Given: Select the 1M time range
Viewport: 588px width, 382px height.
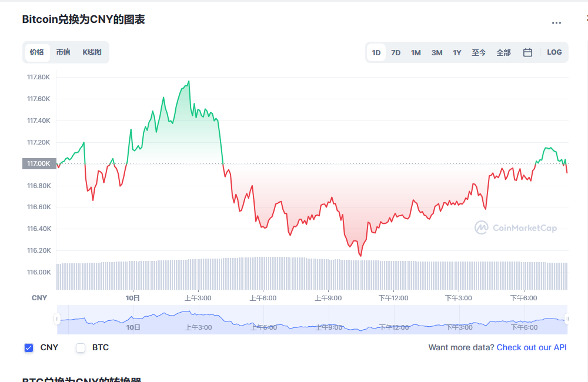Looking at the screenshot, I should 416,52.
